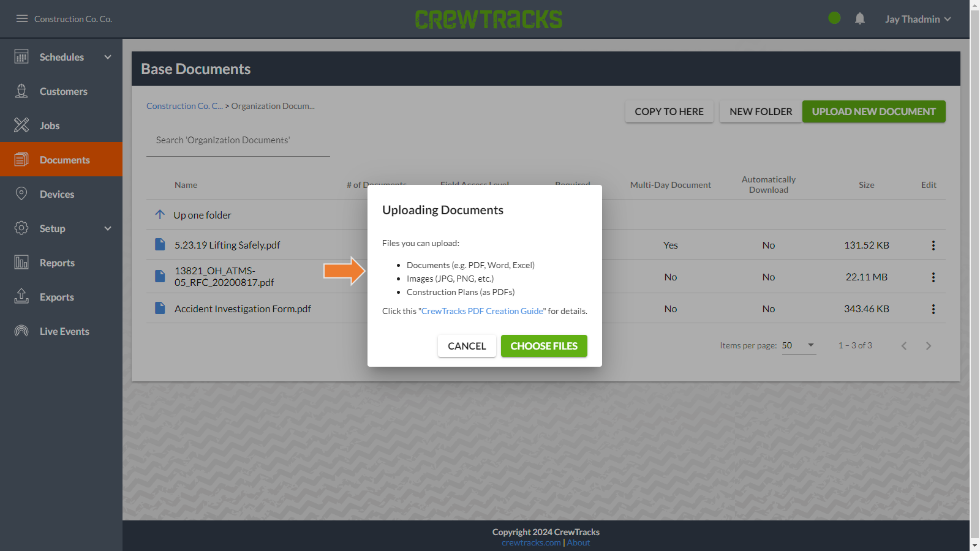Viewport: 980px width, 551px height.
Task: Click the COPY TO HERE button
Action: pos(669,111)
